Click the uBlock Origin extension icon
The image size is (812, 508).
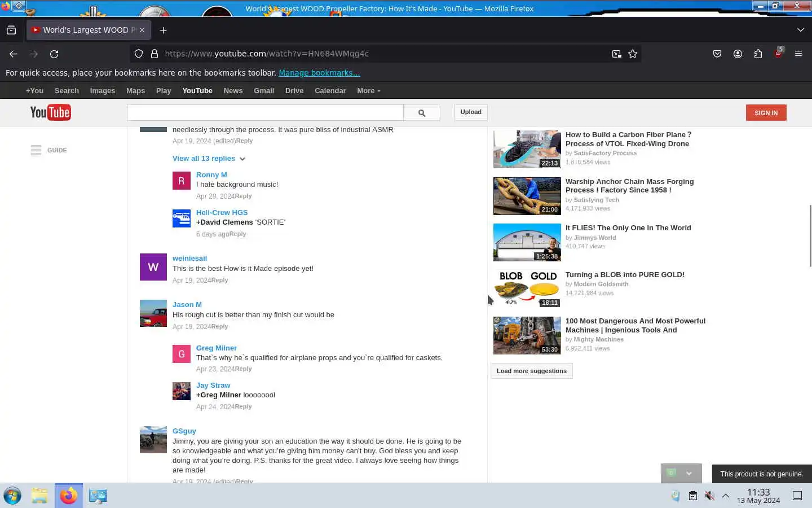coord(778,54)
